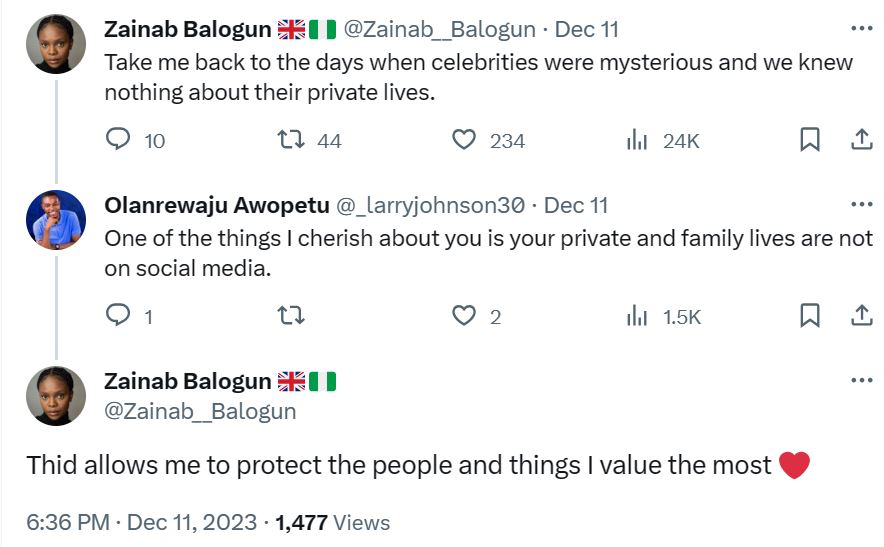Open the @_larryjohnson30 profile handle
Viewport: 884px width, 547px height.
(430, 206)
